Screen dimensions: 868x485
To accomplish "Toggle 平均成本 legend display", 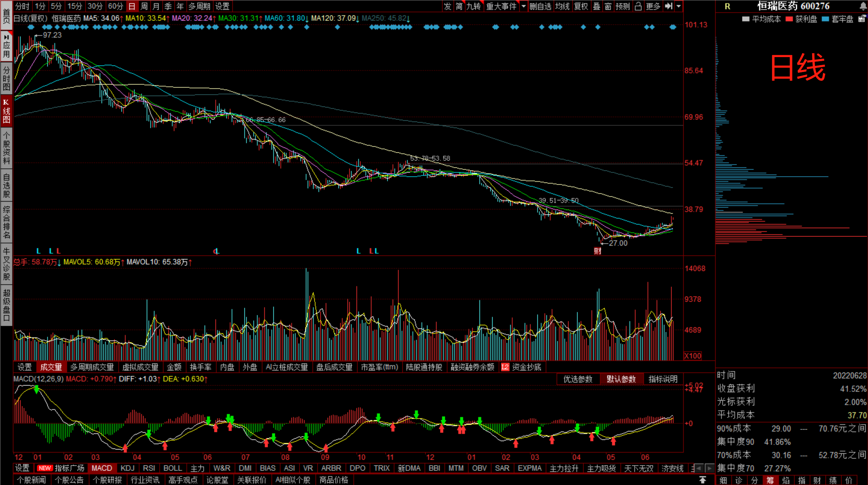I will click(762, 19).
